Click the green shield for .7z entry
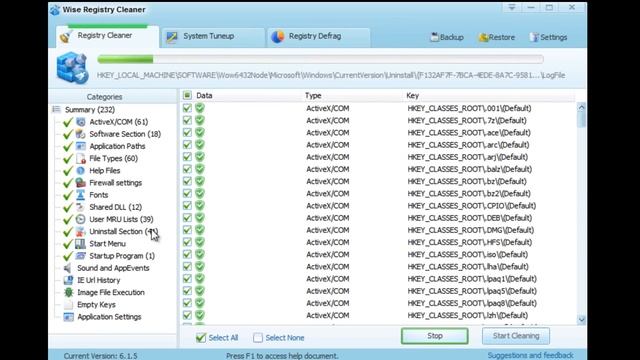Viewport: 640px width, 360px height. coord(200,120)
